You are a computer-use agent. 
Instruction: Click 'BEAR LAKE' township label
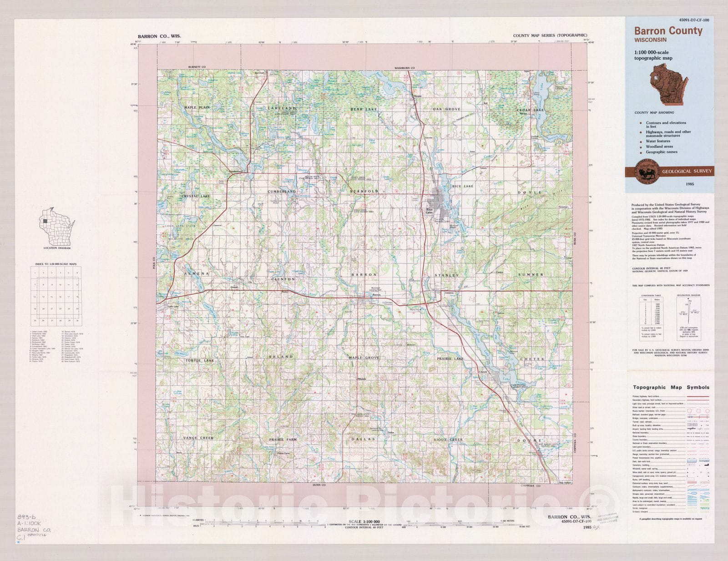point(364,109)
